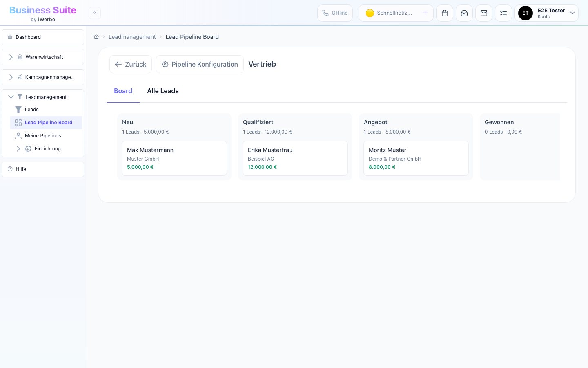Image resolution: width=588 pixels, height=368 pixels.
Task: Open the mail envelope icon
Action: pos(484,13)
